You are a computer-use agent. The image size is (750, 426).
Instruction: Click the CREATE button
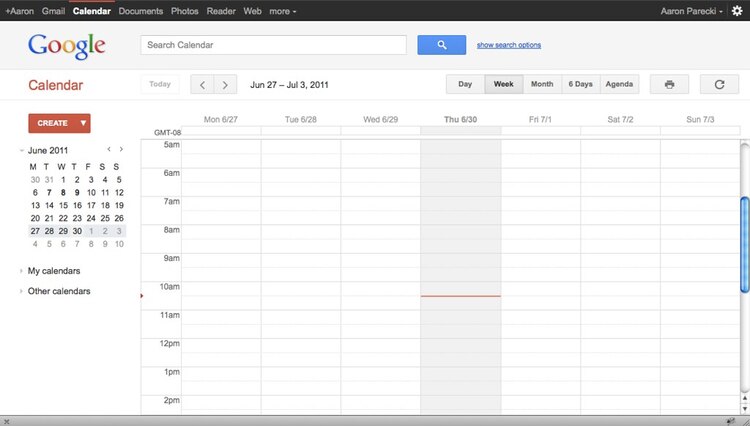[x=52, y=123]
